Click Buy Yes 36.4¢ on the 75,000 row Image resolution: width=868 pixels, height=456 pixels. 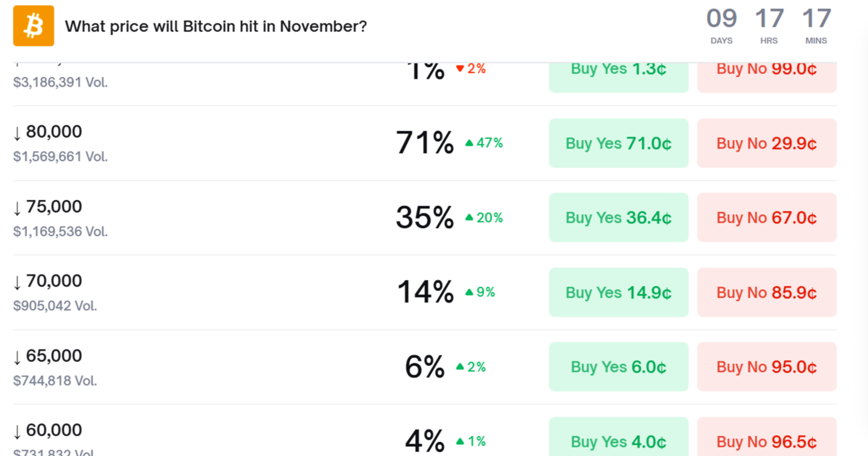(x=618, y=218)
